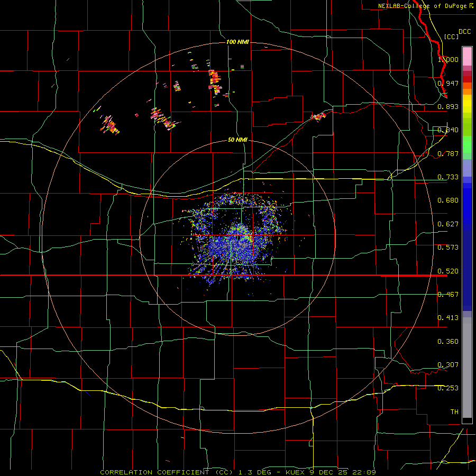
Task: Click the 0.467 scale value
Action: click(x=448, y=295)
